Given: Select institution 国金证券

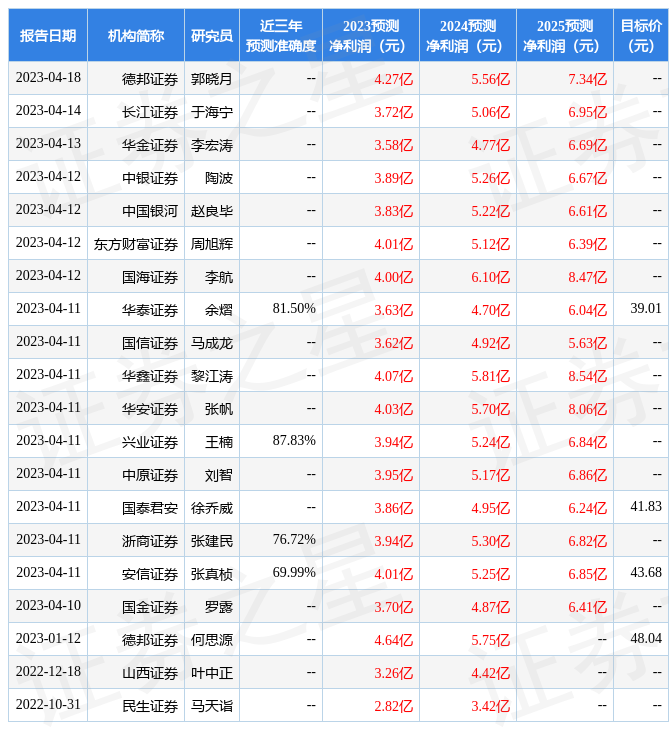Looking at the screenshot, I should tap(150, 608).
